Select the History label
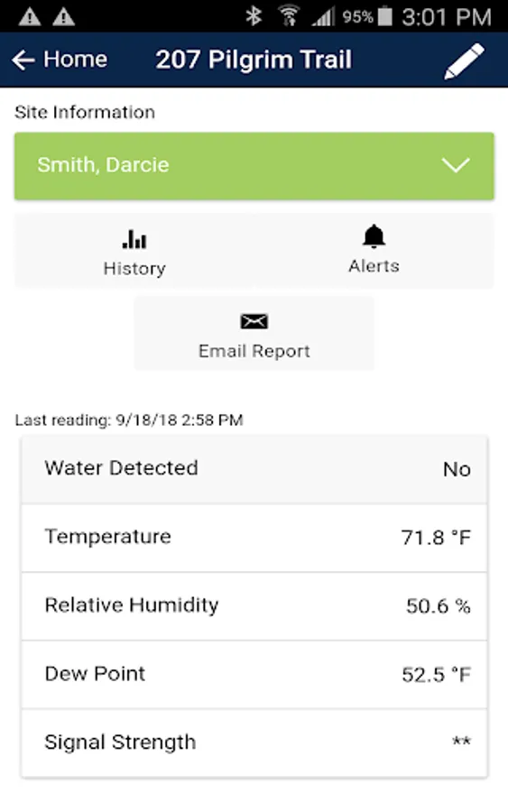The height and width of the screenshot is (812, 508). (134, 268)
